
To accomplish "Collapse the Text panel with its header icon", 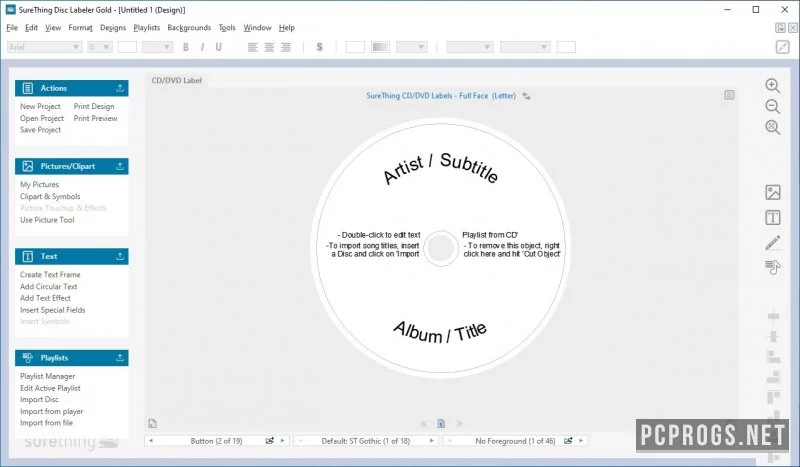I will 120,256.
